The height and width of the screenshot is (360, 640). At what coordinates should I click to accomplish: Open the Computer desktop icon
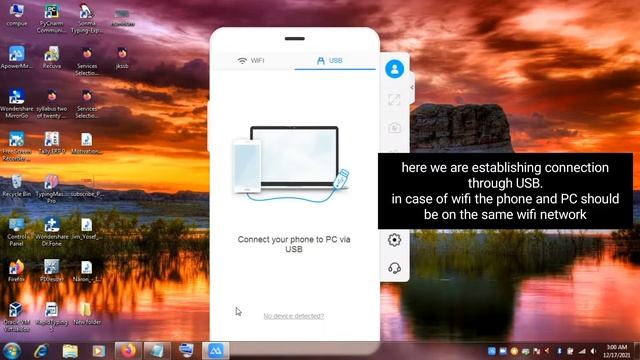[x=17, y=15]
